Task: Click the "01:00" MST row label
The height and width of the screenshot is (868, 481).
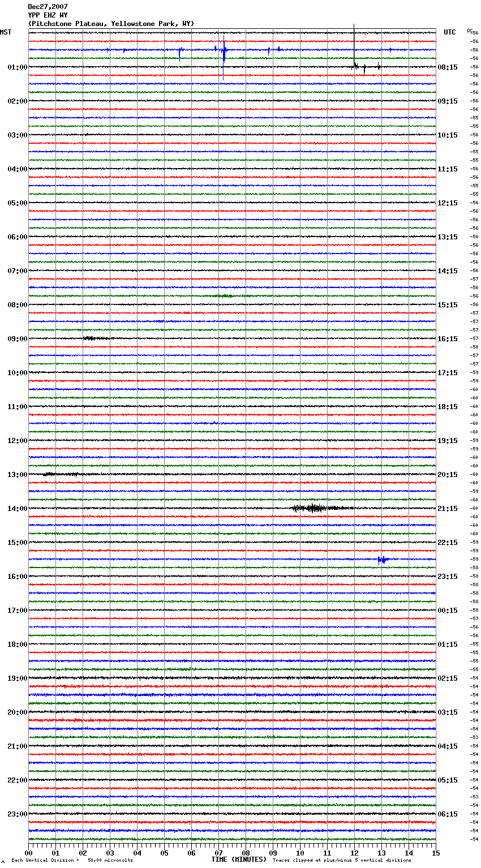Action: pos(18,67)
